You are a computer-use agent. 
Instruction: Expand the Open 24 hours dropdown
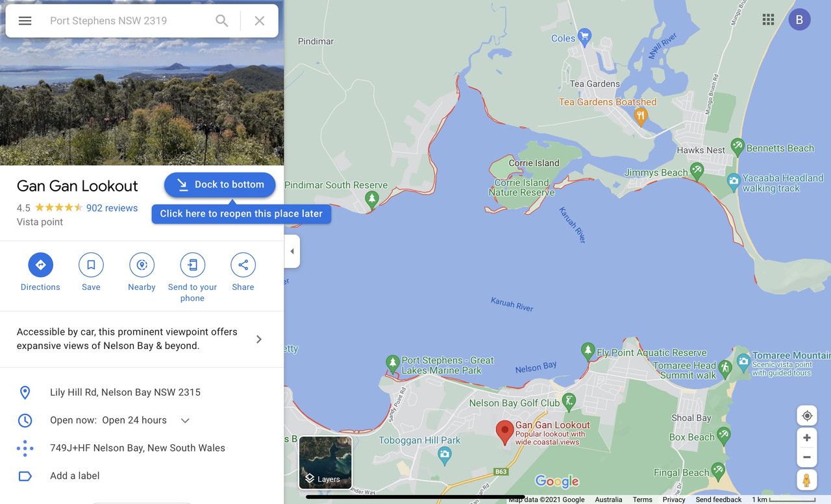(185, 420)
